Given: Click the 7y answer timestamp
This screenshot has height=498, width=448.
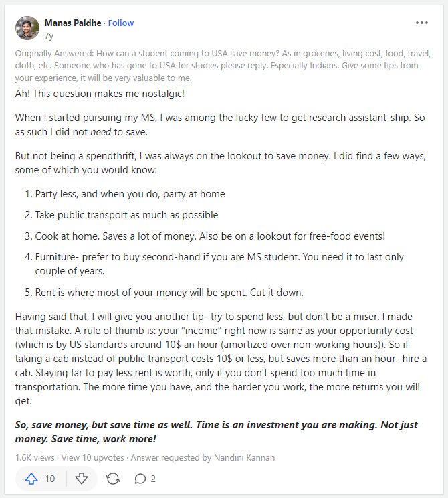Looking at the screenshot, I should [49, 36].
